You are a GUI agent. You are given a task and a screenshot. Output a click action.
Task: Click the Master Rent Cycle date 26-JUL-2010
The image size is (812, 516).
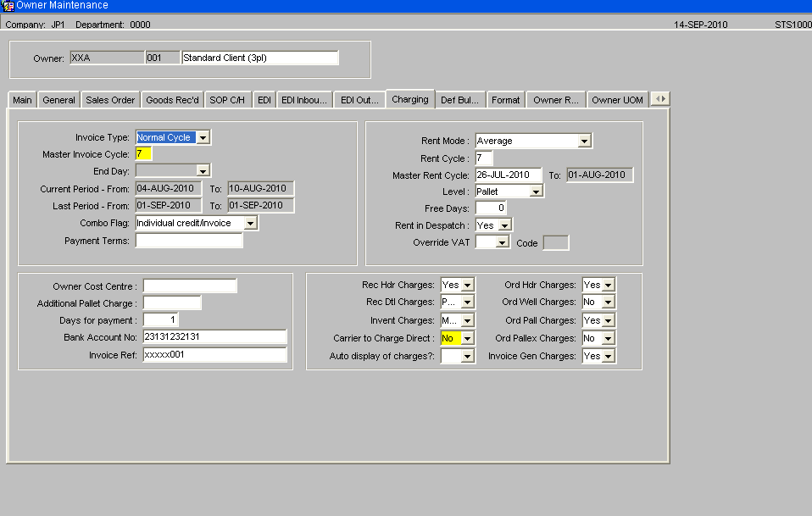point(509,175)
